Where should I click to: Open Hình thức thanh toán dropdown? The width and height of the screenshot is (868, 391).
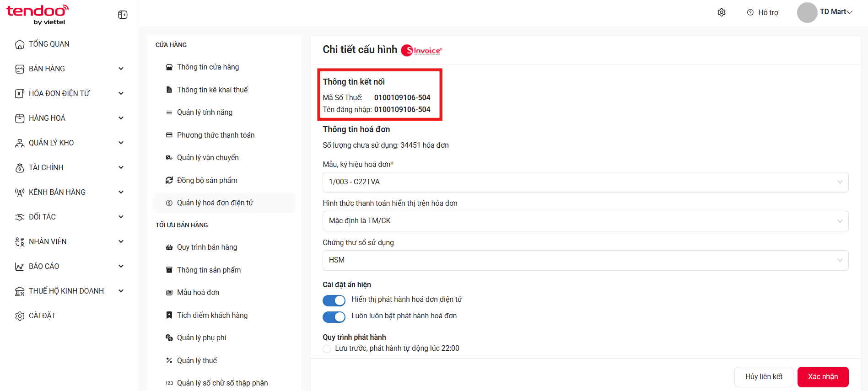pos(585,221)
